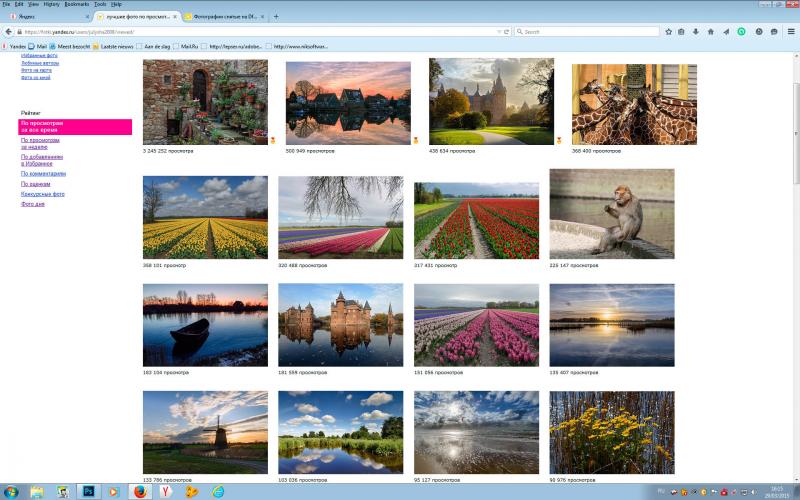Open the boat at dusk thumbnail
Screen dimensions: 800x500
point(205,325)
